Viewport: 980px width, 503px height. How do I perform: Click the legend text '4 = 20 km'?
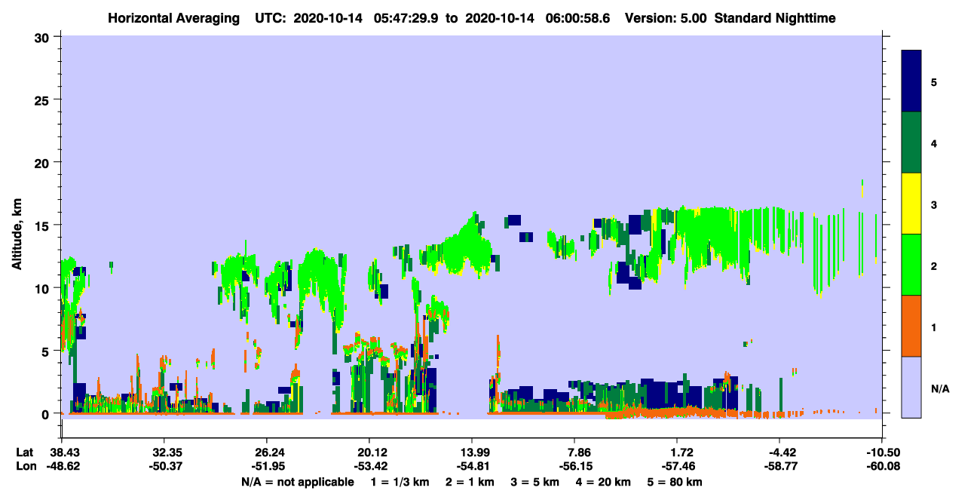point(604,482)
